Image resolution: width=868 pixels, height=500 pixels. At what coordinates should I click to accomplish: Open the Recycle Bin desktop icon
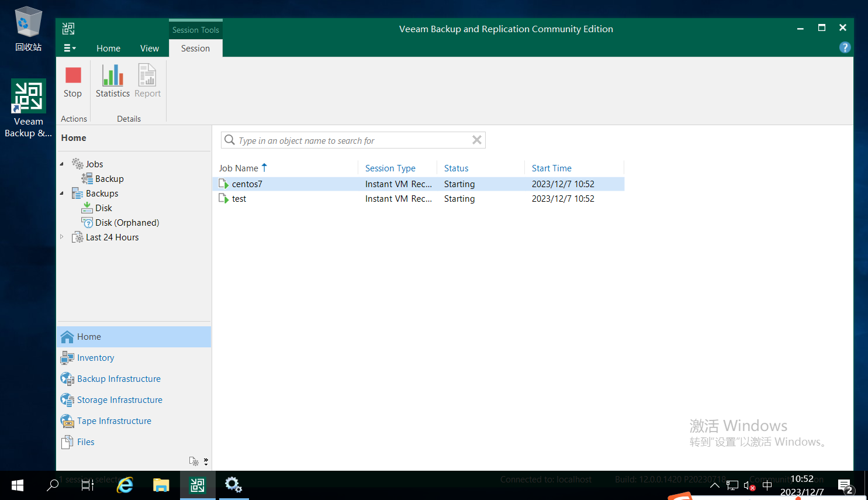pos(28,29)
